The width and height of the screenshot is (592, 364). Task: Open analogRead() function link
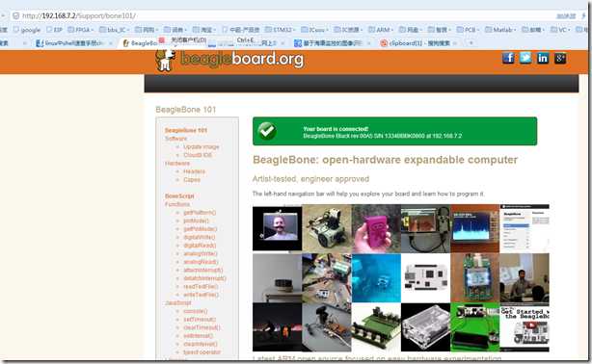click(201, 262)
